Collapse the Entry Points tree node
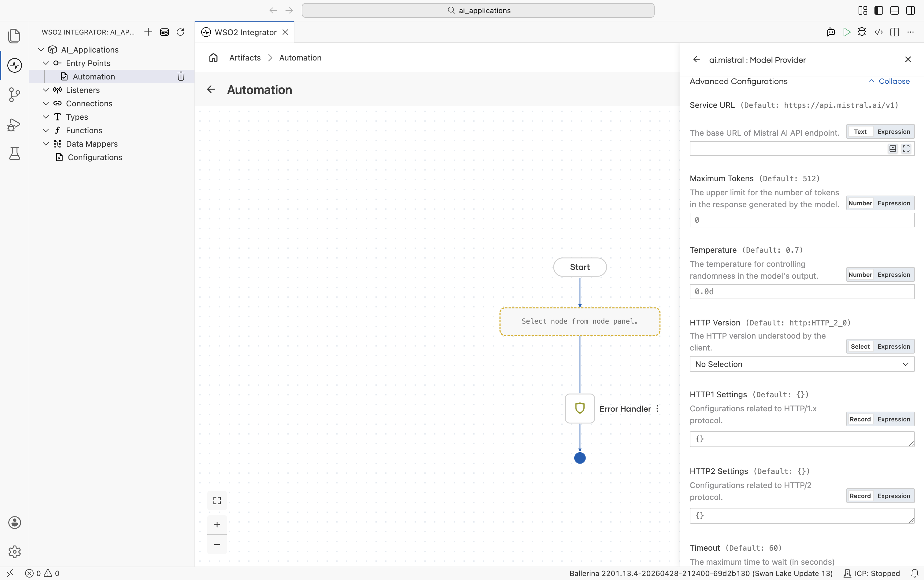Image resolution: width=924 pixels, height=580 pixels. click(x=46, y=63)
